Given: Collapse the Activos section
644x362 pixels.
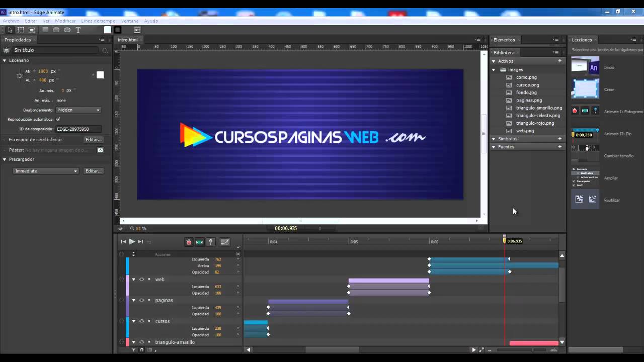Looking at the screenshot, I should 494,61.
